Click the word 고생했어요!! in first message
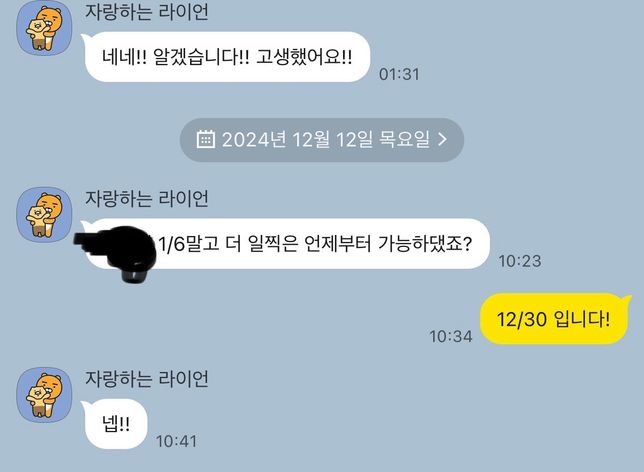 304,57
